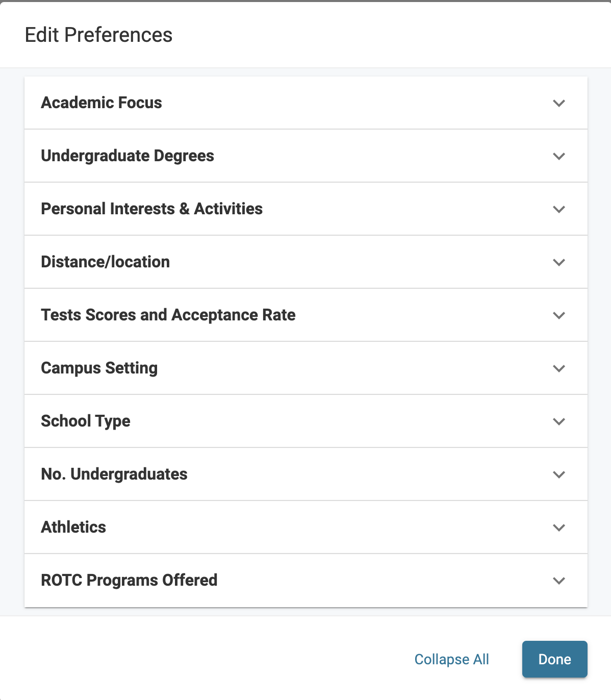Select the Athletics section heading
Image resolution: width=611 pixels, height=700 pixels.
[73, 527]
